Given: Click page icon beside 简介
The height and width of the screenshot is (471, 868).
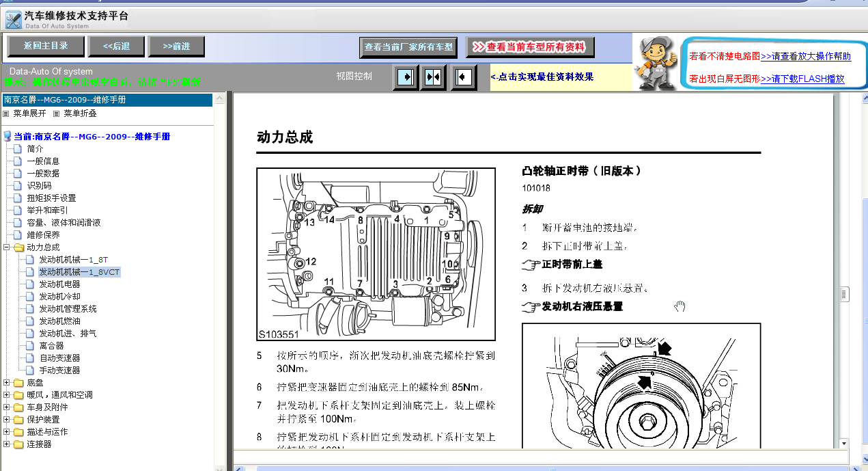Looking at the screenshot, I should click(18, 149).
